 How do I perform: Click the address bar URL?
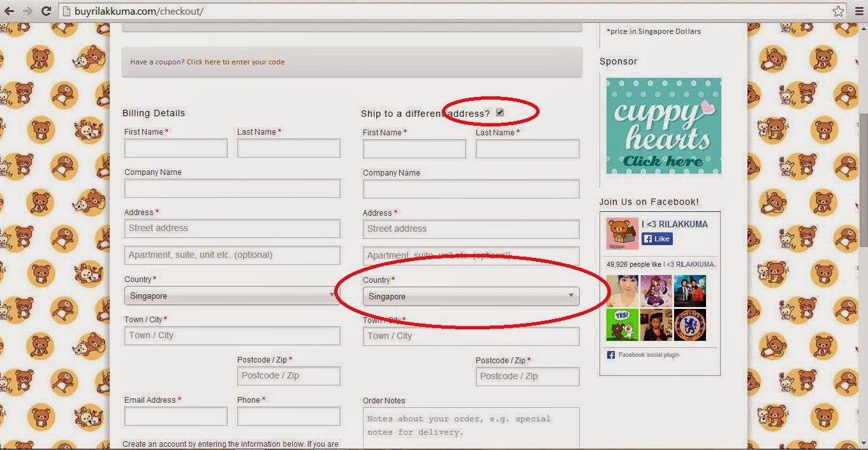point(139,11)
